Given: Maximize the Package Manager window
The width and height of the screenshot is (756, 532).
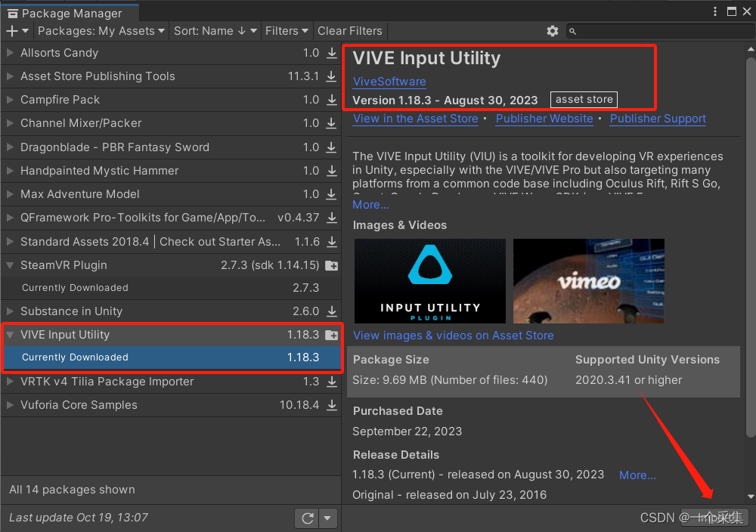Looking at the screenshot, I should (731, 11).
